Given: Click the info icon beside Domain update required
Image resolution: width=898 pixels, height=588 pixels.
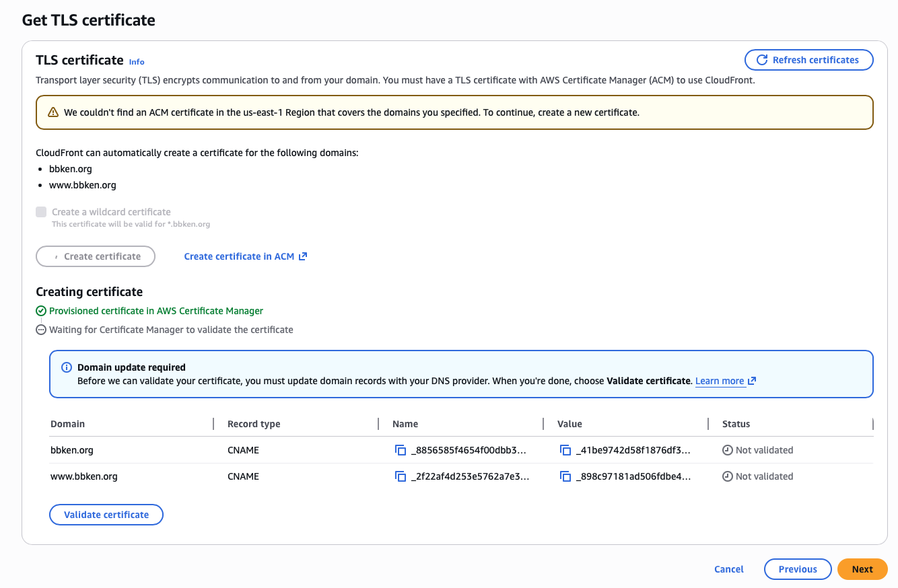Looking at the screenshot, I should click(67, 367).
